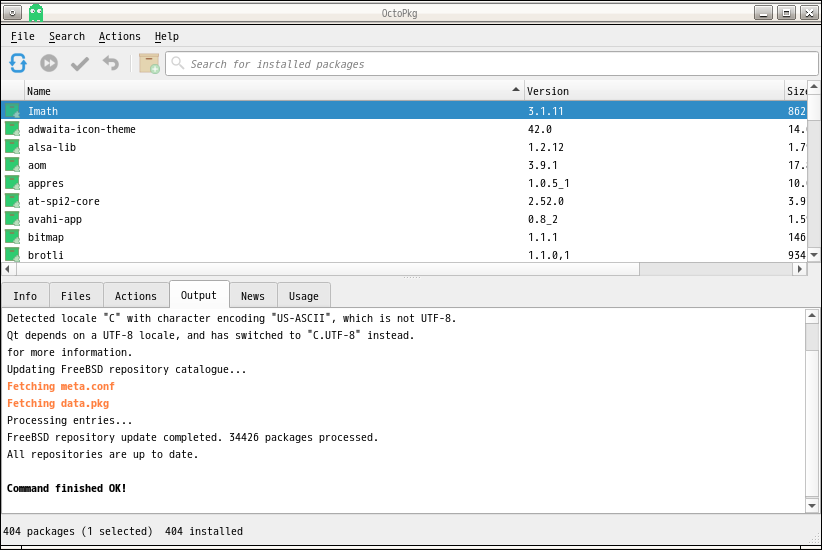Click the package icon beside brotli
Viewport: 822px width, 550px height.
(x=13, y=254)
